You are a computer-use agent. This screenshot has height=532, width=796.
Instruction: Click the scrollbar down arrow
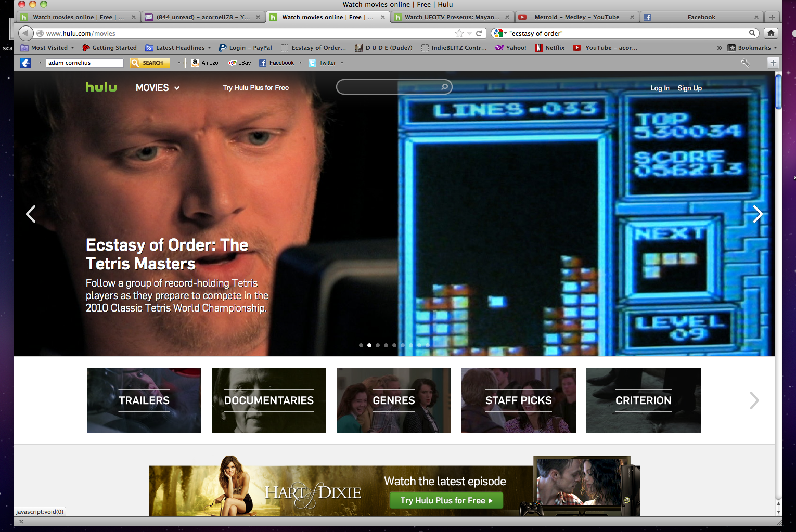click(778, 512)
